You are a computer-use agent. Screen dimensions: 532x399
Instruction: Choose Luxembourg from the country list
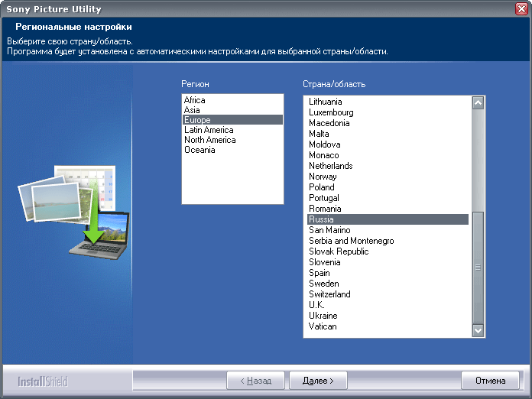click(x=388, y=112)
